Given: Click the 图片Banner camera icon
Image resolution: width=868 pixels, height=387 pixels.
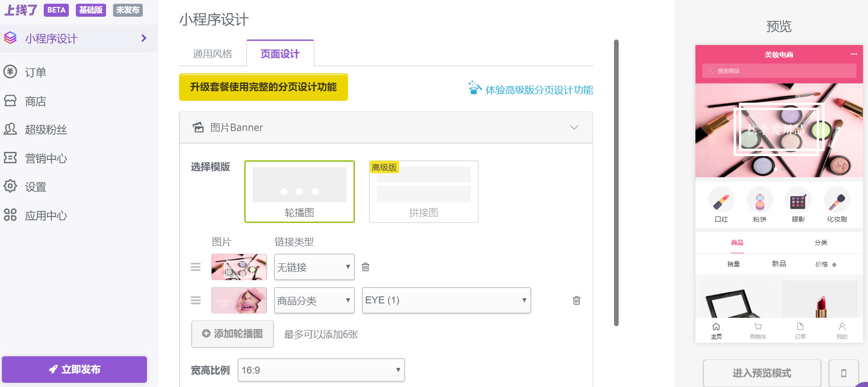Looking at the screenshot, I should [x=198, y=127].
